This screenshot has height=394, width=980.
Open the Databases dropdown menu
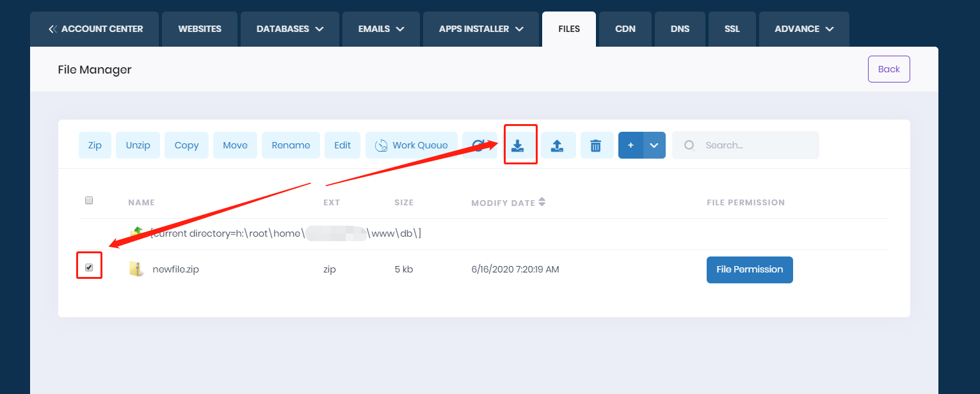(289, 29)
